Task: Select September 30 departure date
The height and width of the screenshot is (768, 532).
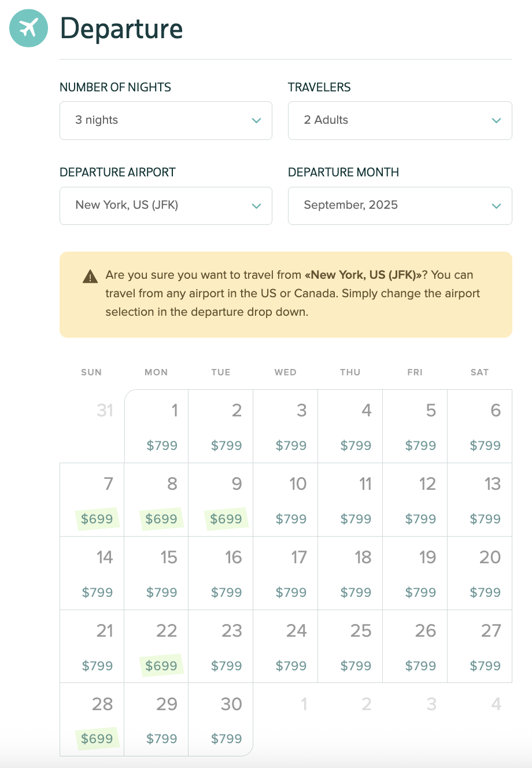Action: (x=221, y=719)
